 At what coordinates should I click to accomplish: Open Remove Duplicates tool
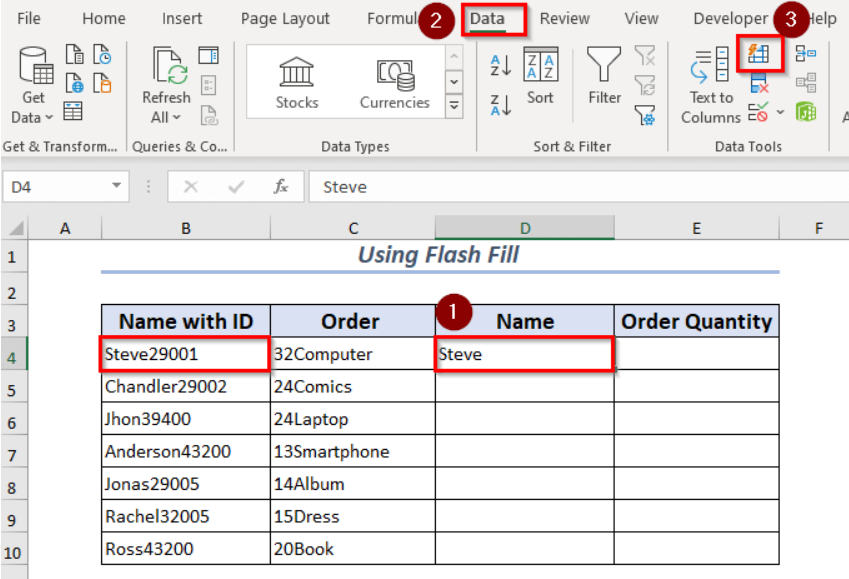[x=759, y=82]
